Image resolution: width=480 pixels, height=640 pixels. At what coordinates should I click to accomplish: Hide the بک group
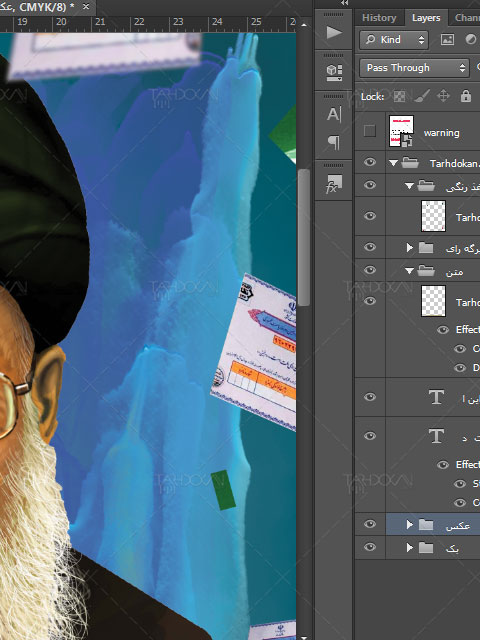(370, 547)
